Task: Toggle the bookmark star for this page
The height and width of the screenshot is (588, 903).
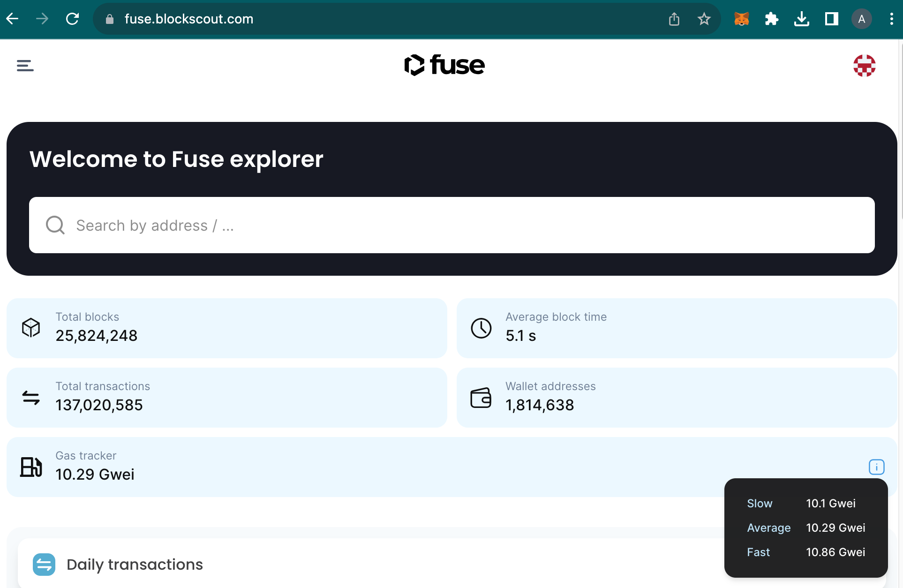Action: point(704,19)
